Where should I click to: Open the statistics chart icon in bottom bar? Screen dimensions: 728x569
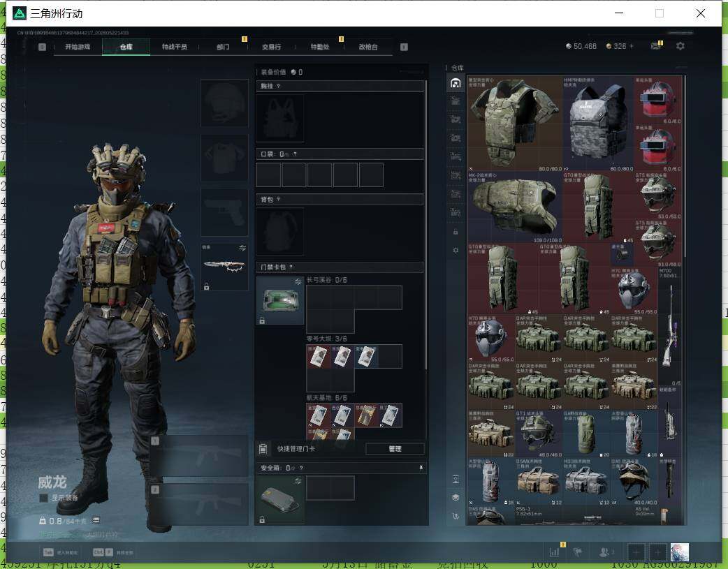(554, 552)
